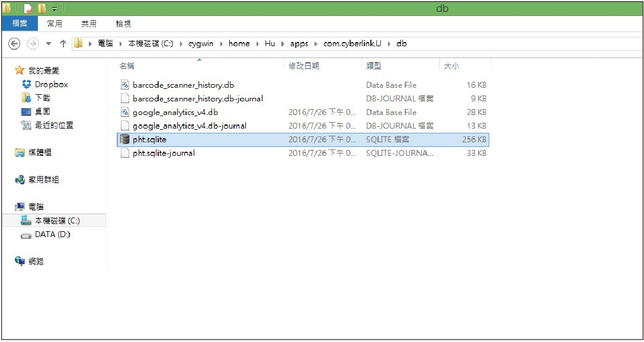This screenshot has height=342, width=644.
Task: Select 媒體櫃 in navigation pane
Action: point(40,152)
